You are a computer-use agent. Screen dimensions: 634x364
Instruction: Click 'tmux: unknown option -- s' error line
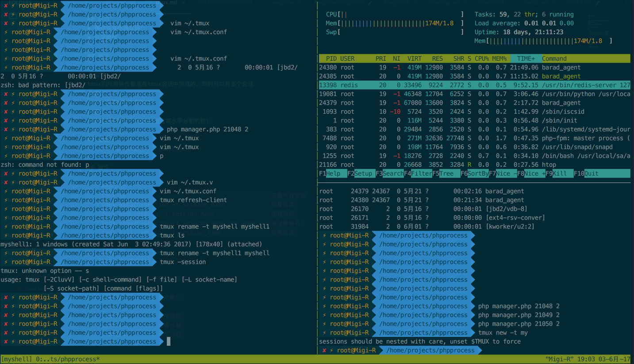(x=45, y=271)
